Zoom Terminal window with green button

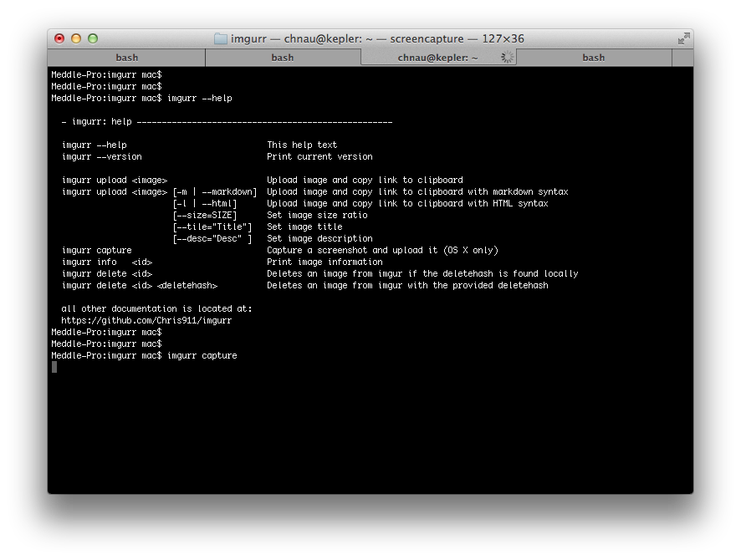pos(93,38)
